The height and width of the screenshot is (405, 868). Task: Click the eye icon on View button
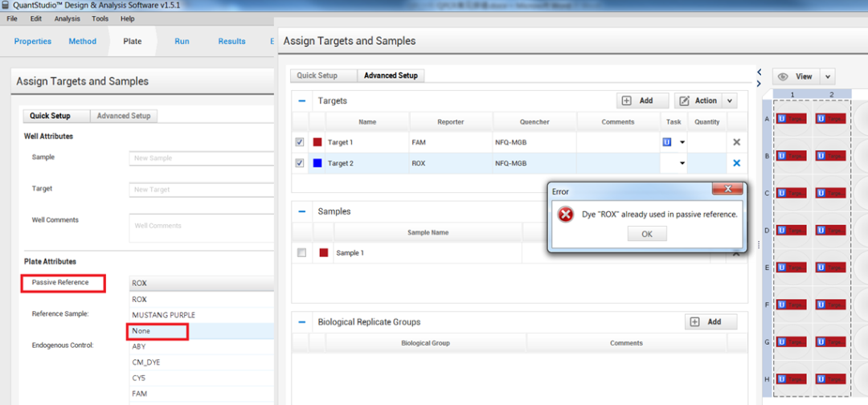783,77
